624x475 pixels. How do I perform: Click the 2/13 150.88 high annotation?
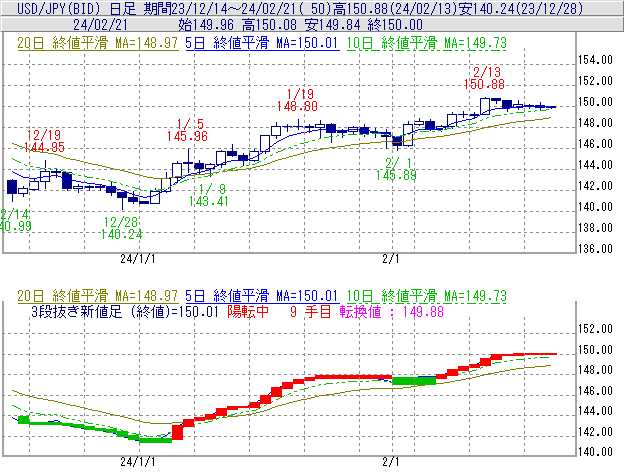click(484, 78)
